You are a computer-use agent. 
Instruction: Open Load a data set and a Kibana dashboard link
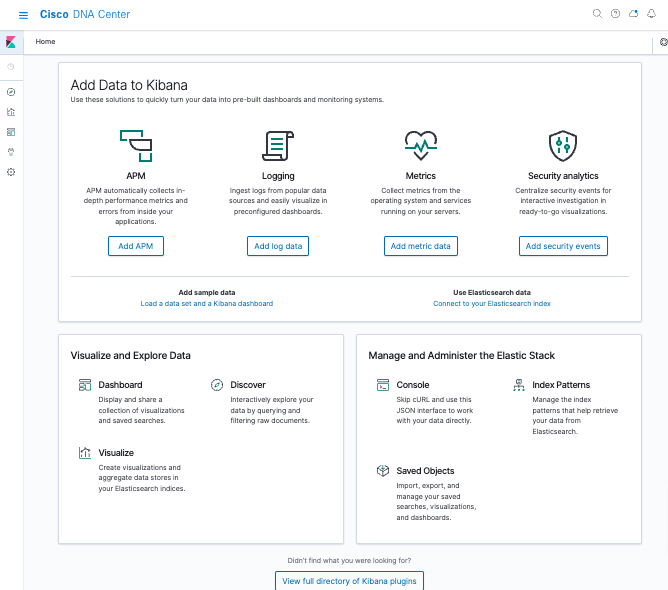[x=207, y=303]
